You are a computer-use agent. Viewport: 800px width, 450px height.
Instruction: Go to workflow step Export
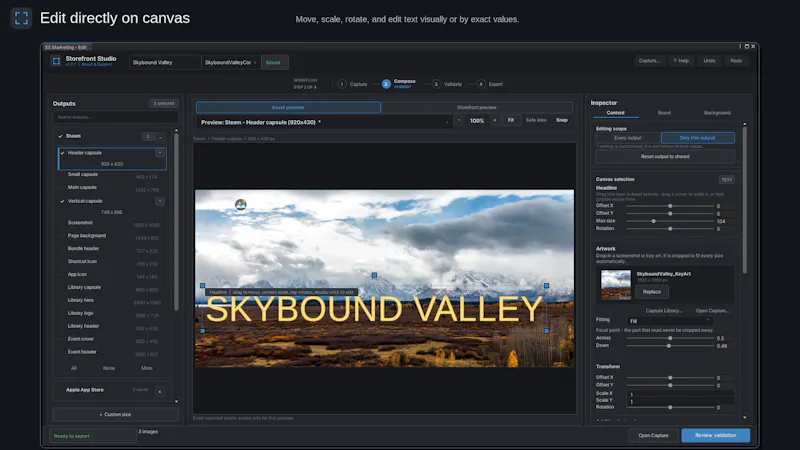pyautogui.click(x=490, y=84)
